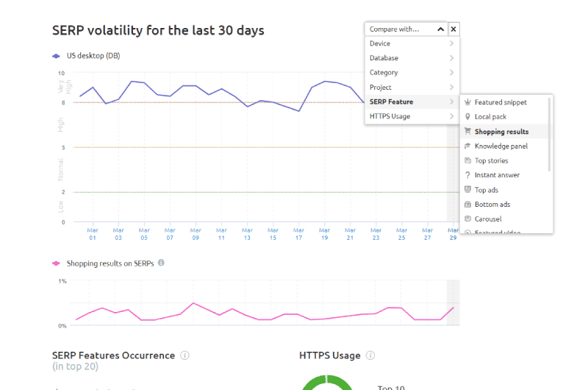588x390 pixels.
Task: Open the Project menu item
Action: (412, 87)
